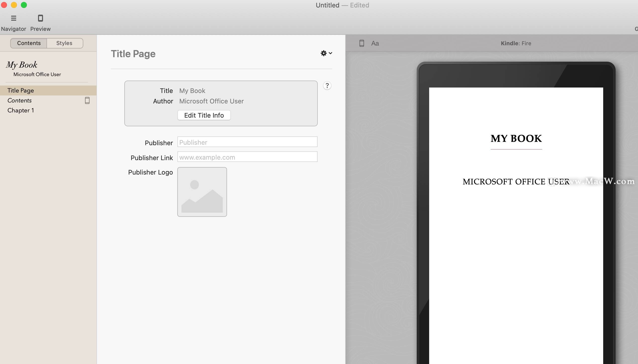638x364 pixels.
Task: Switch to the Contents tab
Action: (29, 43)
